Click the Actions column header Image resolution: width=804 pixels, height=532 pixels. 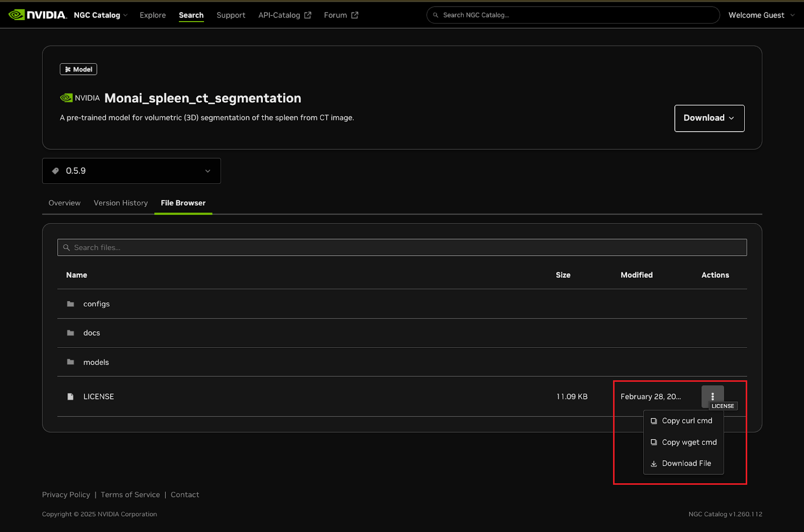click(715, 275)
